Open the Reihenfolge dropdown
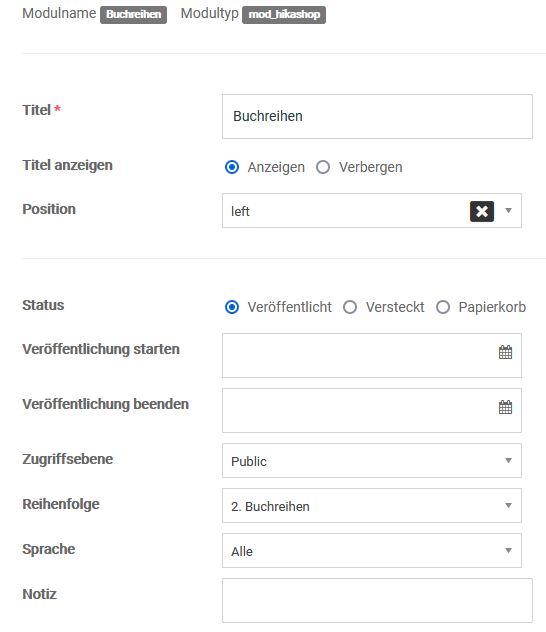 coord(372,506)
